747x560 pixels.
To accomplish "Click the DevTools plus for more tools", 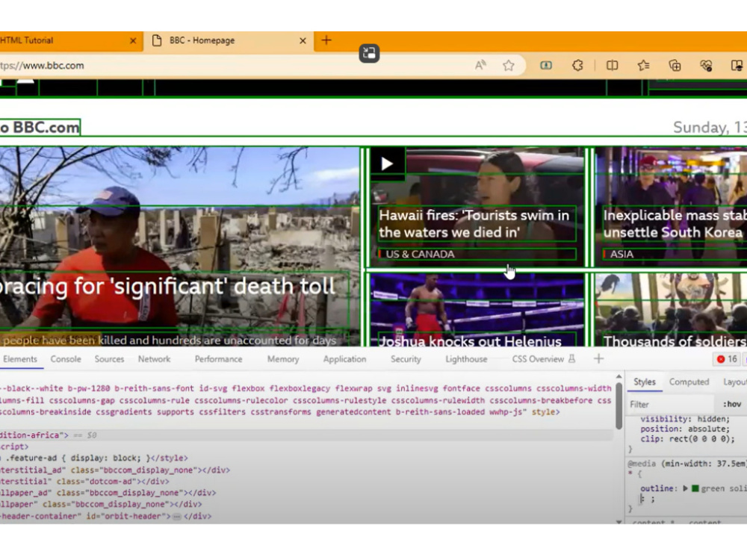I will click(599, 358).
